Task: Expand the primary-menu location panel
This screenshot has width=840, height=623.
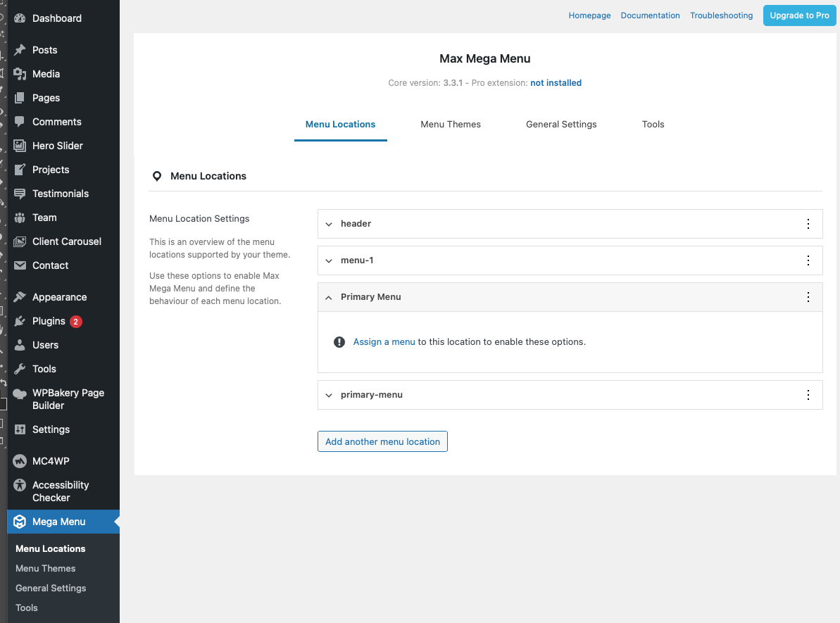Action: tap(329, 396)
